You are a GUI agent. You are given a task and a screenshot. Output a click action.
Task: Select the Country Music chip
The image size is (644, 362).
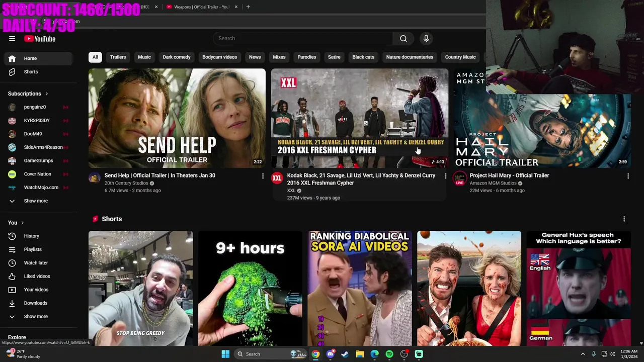(460, 57)
